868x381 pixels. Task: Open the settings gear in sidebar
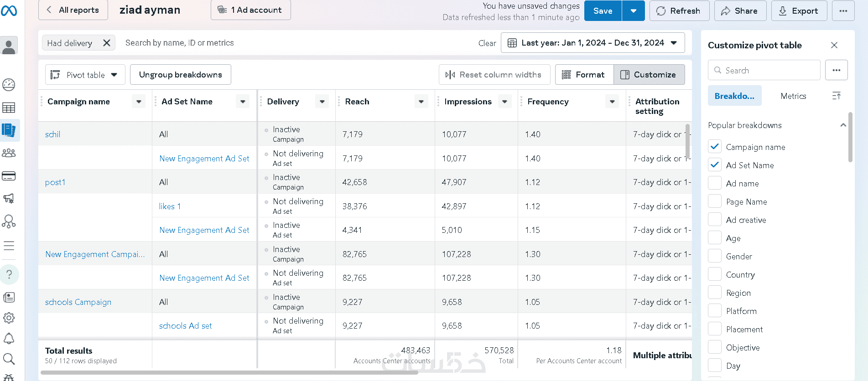9,318
